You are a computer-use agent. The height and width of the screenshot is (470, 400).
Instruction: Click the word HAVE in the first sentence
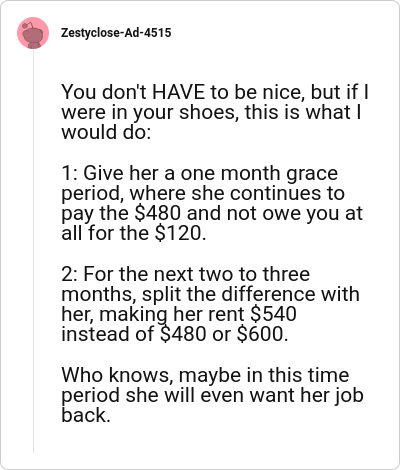[x=179, y=92]
